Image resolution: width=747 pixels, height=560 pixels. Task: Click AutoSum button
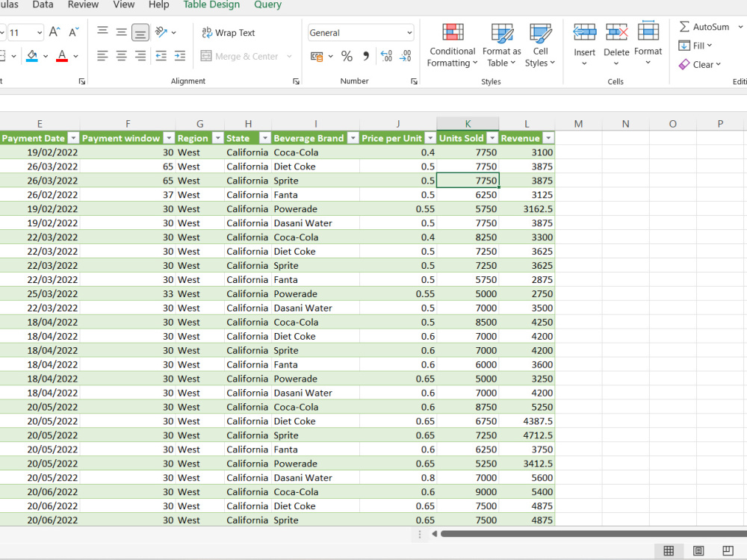(704, 27)
